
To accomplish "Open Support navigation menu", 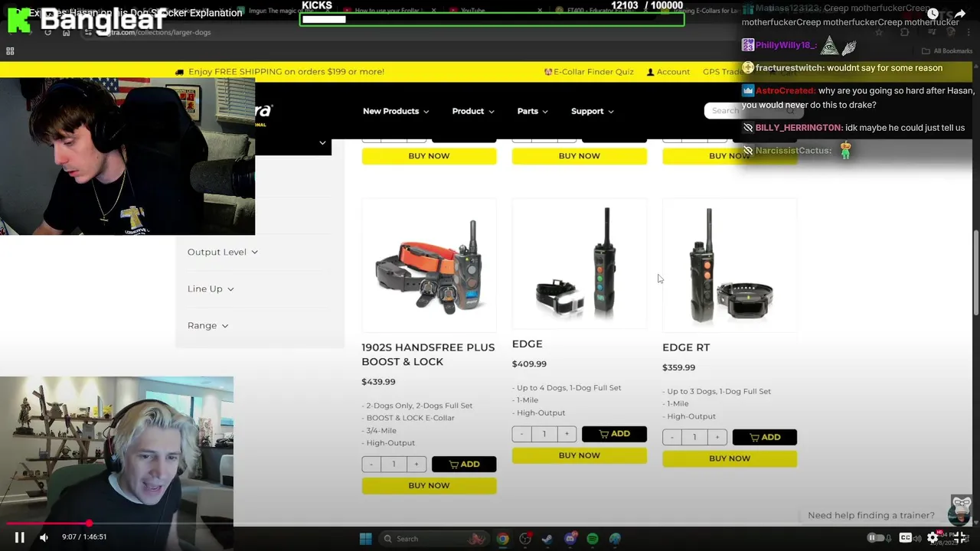I will point(593,111).
